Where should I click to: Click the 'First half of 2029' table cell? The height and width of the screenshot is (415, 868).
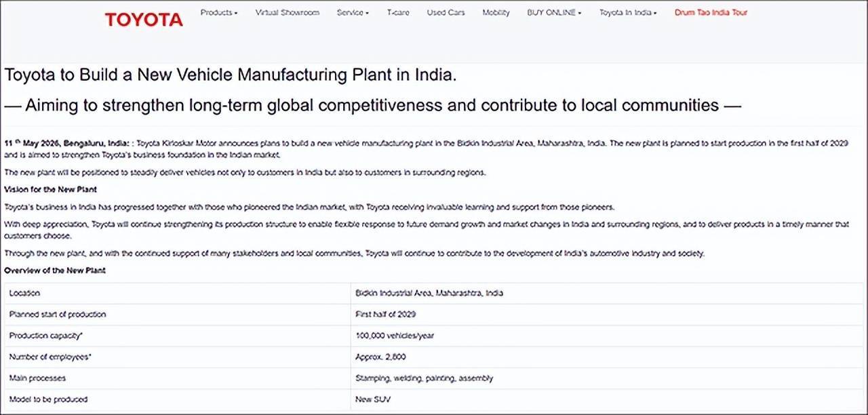click(607, 314)
